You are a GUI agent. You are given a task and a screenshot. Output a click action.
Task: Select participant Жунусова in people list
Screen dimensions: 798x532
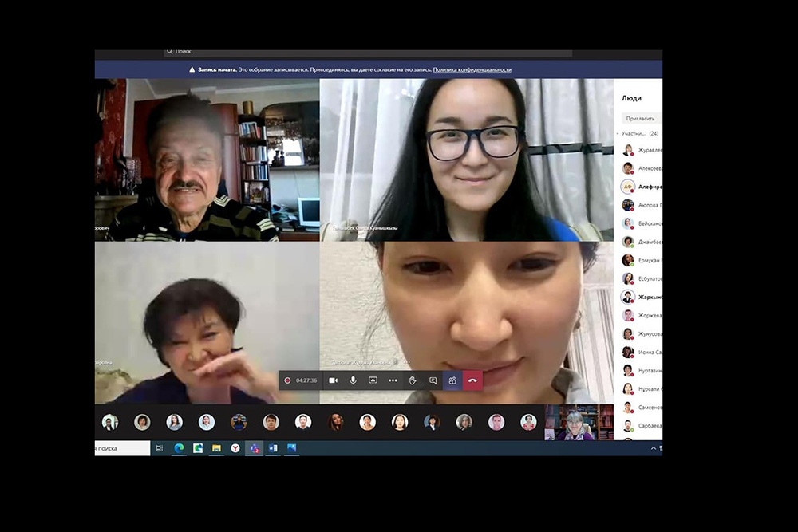642,333
